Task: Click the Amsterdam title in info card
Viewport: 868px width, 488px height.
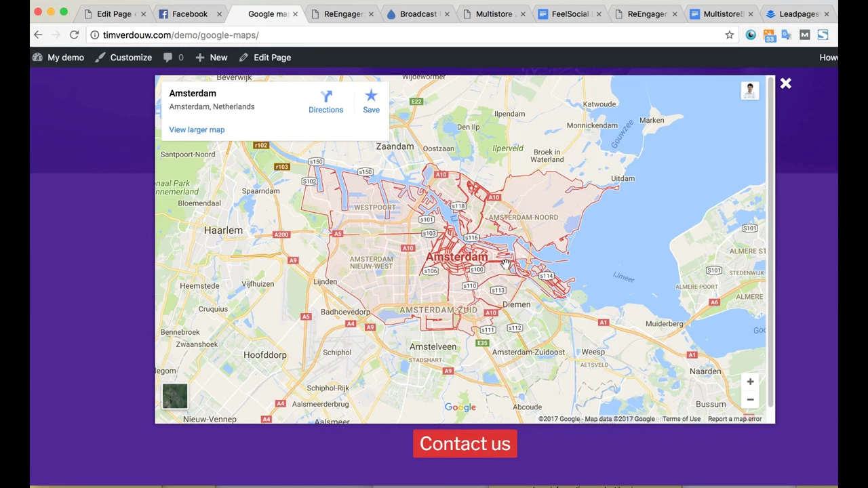Action: click(x=193, y=94)
